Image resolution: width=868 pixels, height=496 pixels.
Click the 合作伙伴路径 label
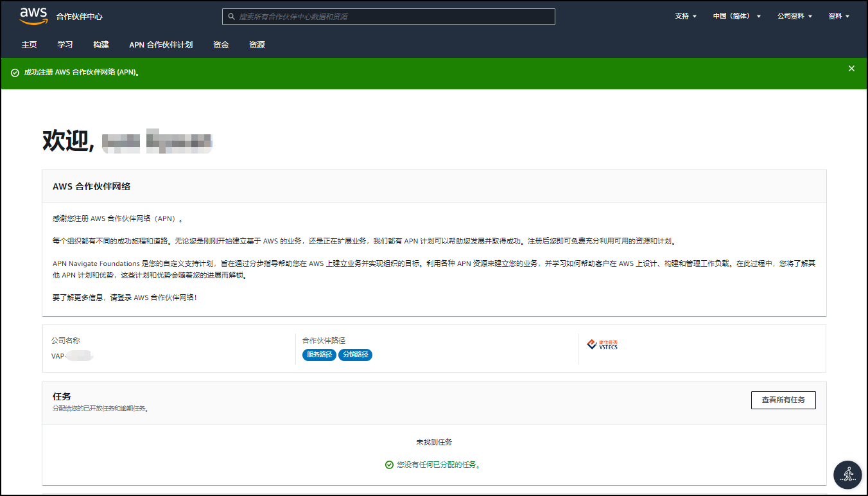324,341
